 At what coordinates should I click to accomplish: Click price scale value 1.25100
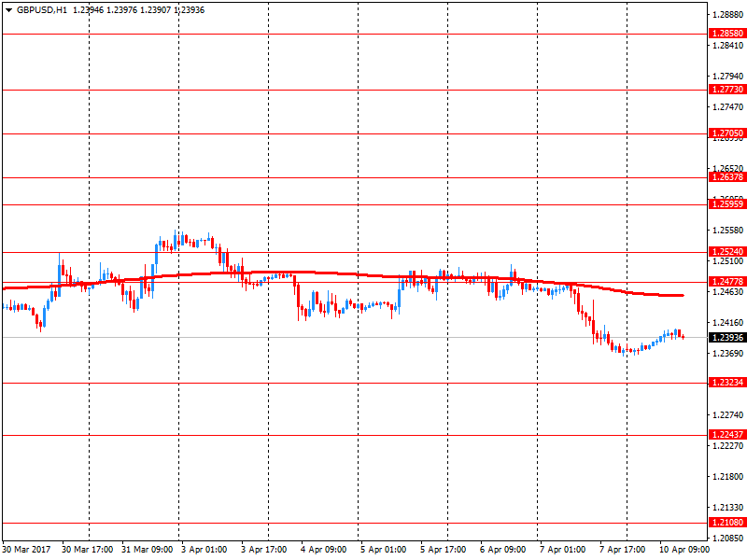(727, 261)
